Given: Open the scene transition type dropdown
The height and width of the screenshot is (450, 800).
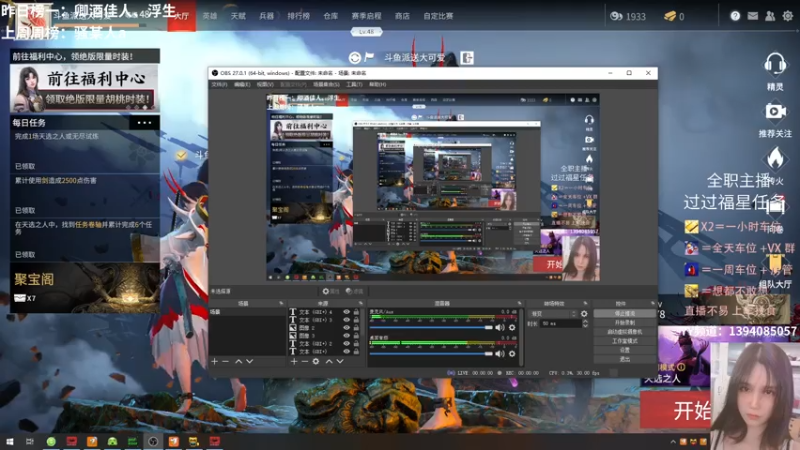Looking at the screenshot, I should [x=554, y=314].
